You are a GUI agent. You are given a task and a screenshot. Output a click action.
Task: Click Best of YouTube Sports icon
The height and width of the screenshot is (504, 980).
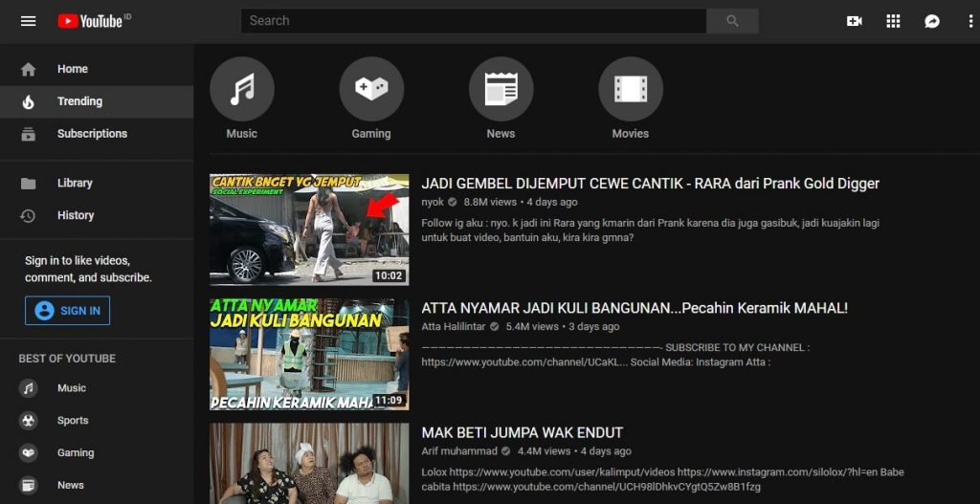point(28,421)
